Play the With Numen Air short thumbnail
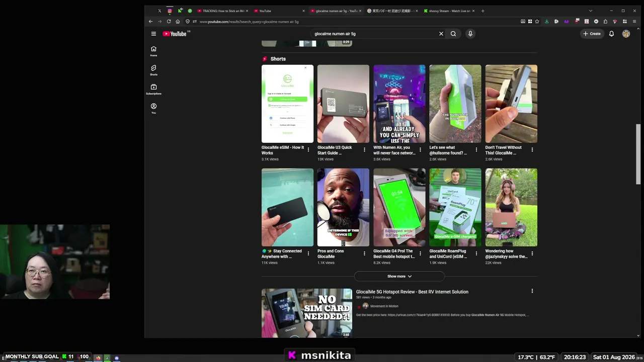644x362 pixels. tap(399, 104)
